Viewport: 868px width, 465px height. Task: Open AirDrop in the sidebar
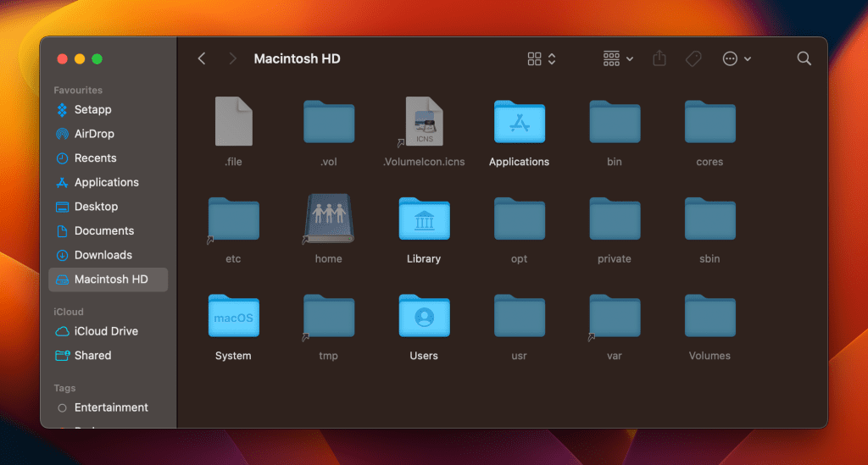[x=93, y=134]
